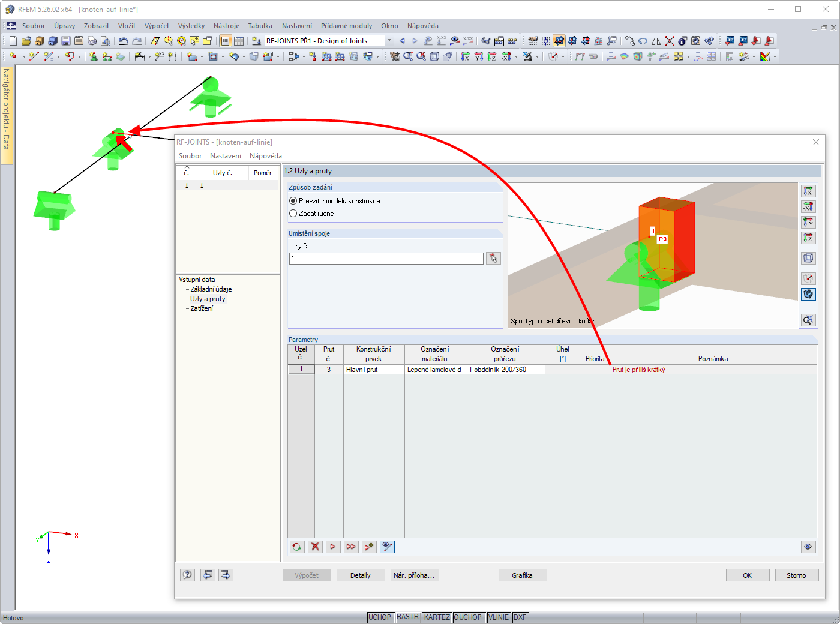The width and height of the screenshot is (840, 624).
Task: Toggle VLINIE in status bar
Action: pos(499,617)
